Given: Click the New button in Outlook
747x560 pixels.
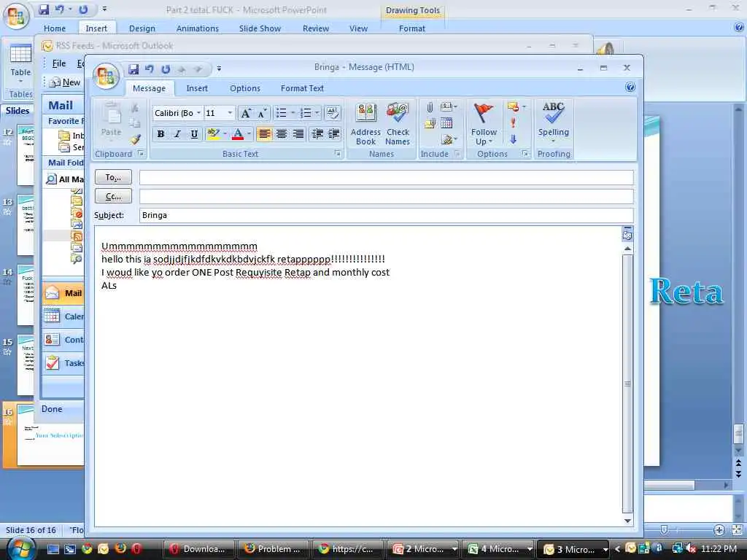Looking at the screenshot, I should (66, 82).
